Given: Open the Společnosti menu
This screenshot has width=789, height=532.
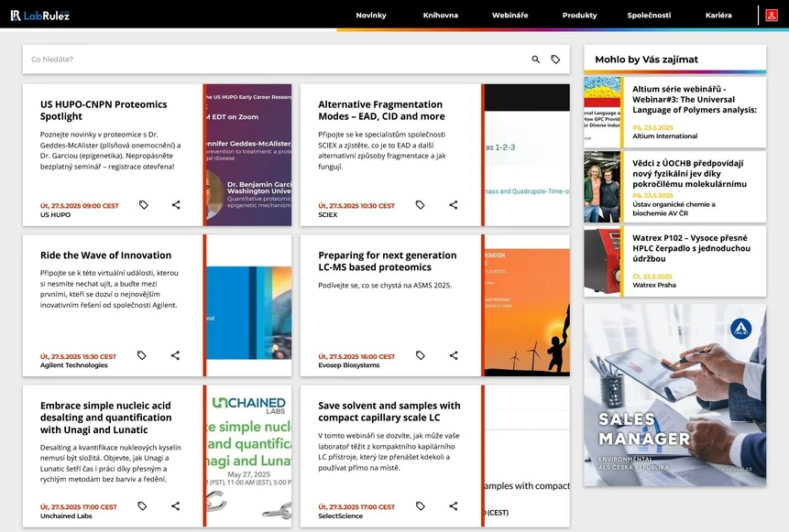Looking at the screenshot, I should (649, 15).
